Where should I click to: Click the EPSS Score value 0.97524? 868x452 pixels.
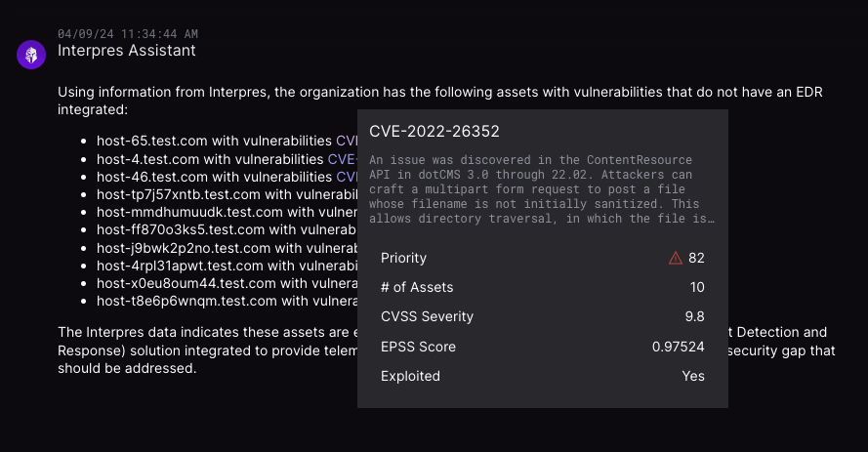[x=678, y=347]
